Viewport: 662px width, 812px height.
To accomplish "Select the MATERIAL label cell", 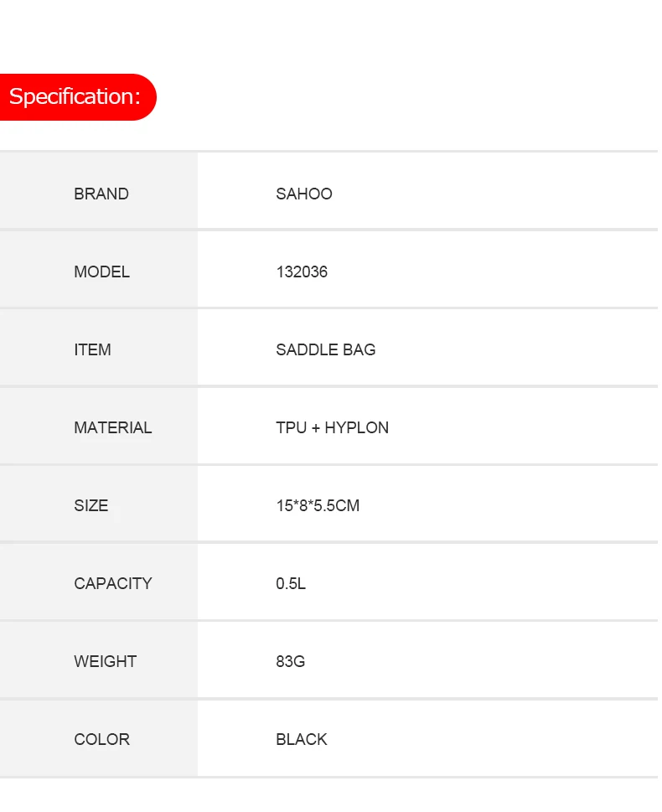I will coord(98,425).
